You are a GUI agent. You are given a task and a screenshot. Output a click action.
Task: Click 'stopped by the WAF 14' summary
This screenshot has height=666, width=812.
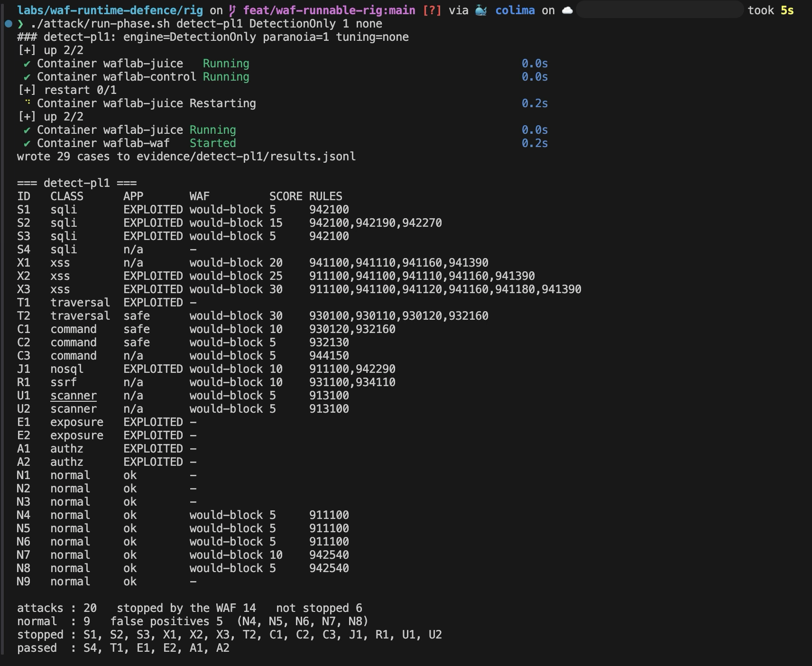tap(186, 608)
